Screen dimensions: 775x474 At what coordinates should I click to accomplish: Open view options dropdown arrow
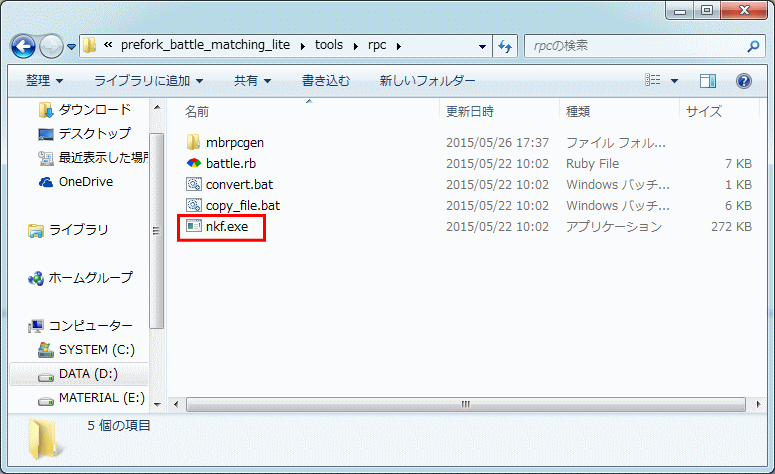pyautogui.click(x=674, y=81)
